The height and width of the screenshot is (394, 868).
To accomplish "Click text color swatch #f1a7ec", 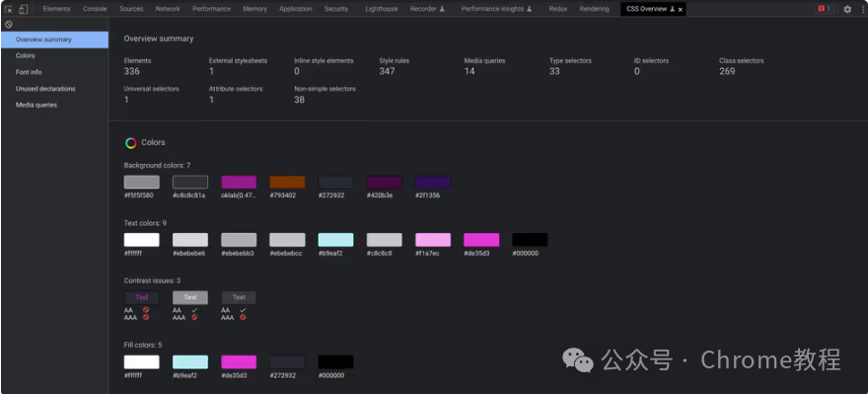I will [433, 240].
